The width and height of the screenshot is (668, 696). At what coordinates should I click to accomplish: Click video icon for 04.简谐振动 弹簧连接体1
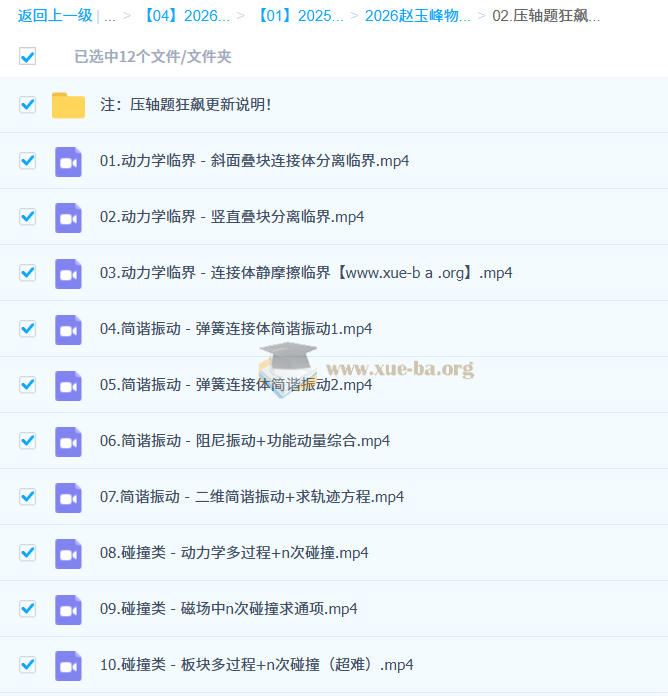pyautogui.click(x=68, y=329)
